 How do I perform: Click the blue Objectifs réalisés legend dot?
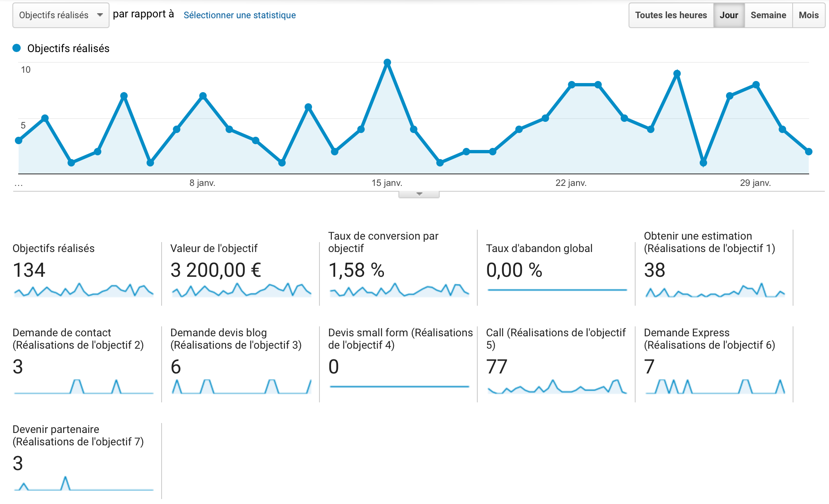[x=17, y=48]
